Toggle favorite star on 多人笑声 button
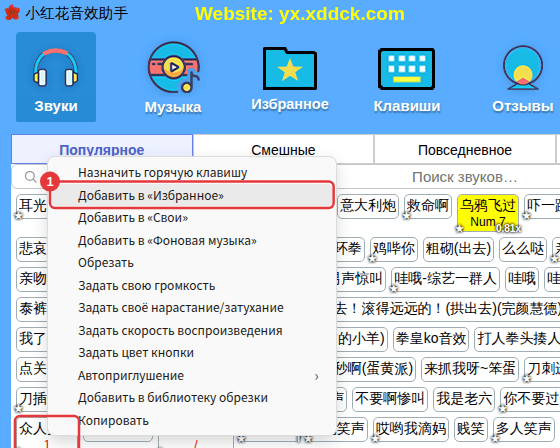560x448 pixels. pos(496,438)
